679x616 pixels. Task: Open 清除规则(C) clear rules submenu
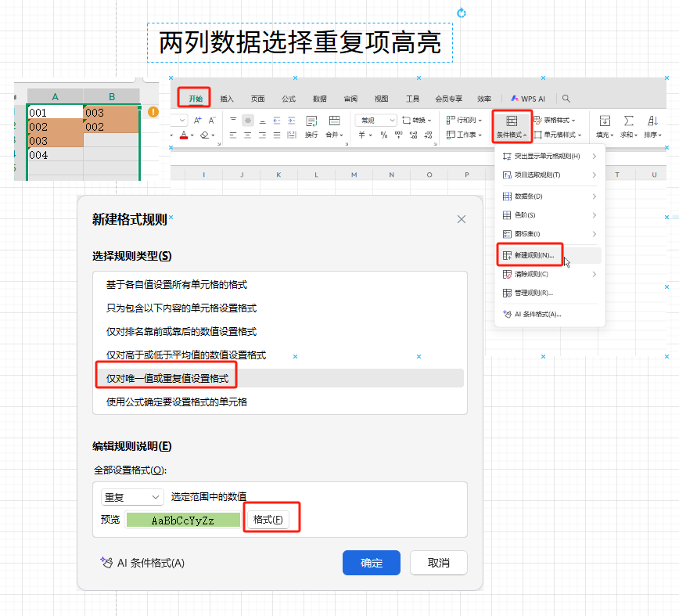[x=549, y=274]
